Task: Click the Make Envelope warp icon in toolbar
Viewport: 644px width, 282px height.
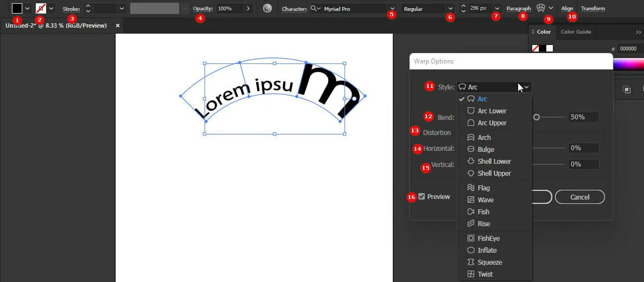Action: (x=540, y=9)
